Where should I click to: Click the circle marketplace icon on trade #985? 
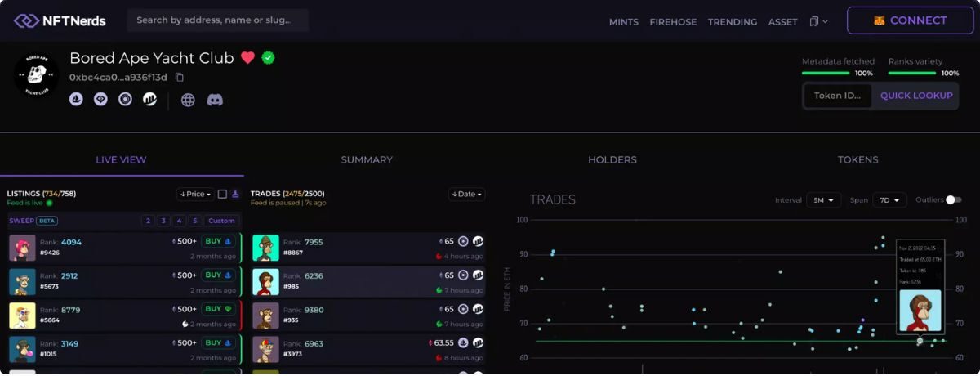pyautogui.click(x=463, y=275)
